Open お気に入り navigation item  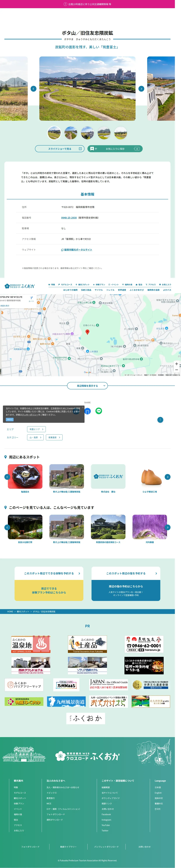(x=165, y=284)
